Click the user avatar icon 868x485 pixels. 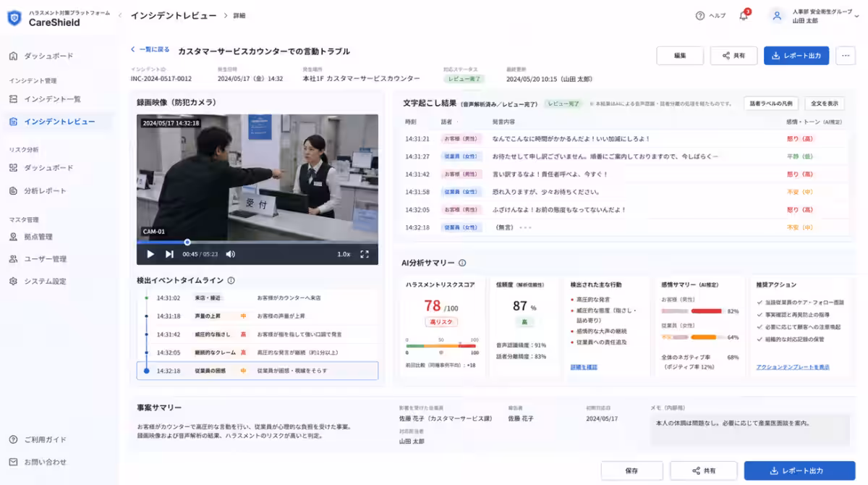pyautogui.click(x=777, y=16)
